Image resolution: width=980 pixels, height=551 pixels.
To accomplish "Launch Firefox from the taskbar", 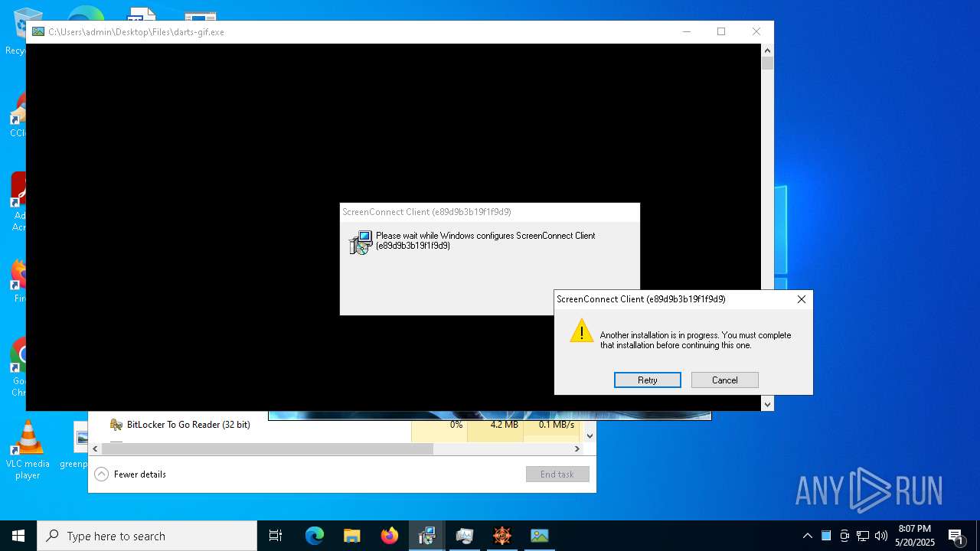I will point(390,536).
